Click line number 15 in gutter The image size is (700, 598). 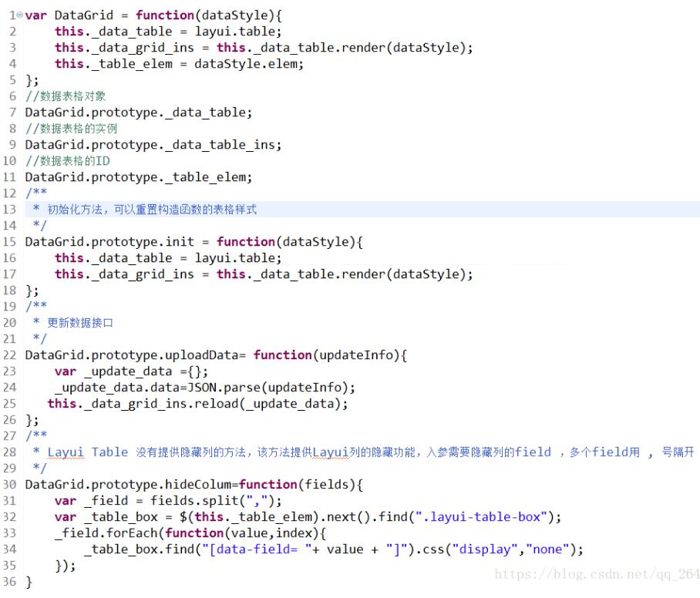[9, 242]
